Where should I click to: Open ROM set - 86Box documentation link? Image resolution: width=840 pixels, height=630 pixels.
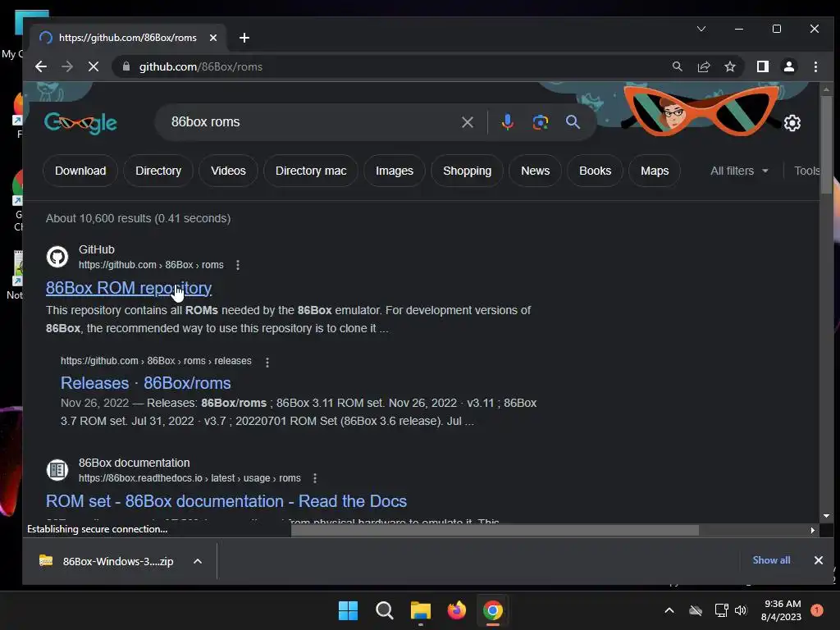pyautogui.click(x=226, y=501)
